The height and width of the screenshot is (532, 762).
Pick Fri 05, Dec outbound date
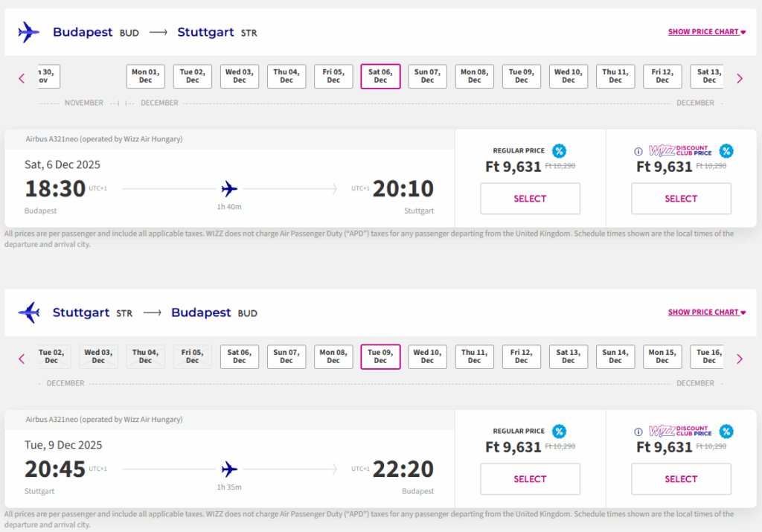click(333, 77)
